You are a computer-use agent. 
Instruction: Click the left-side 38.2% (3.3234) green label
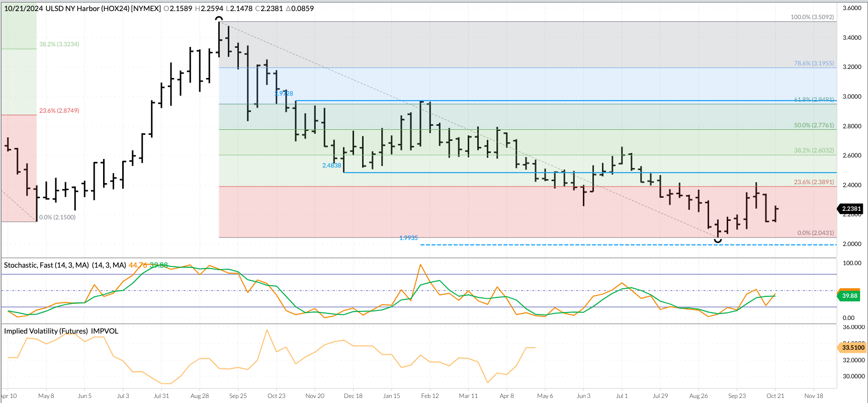click(x=59, y=44)
